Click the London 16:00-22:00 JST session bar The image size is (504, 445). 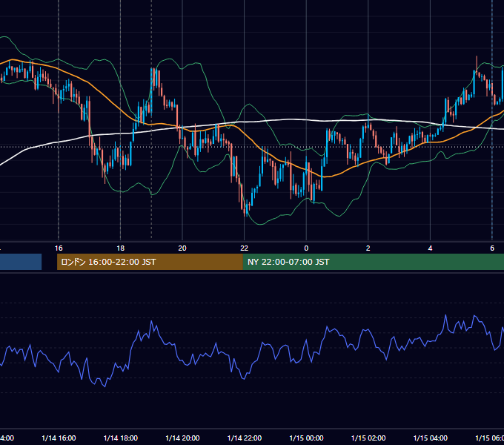[x=150, y=262]
